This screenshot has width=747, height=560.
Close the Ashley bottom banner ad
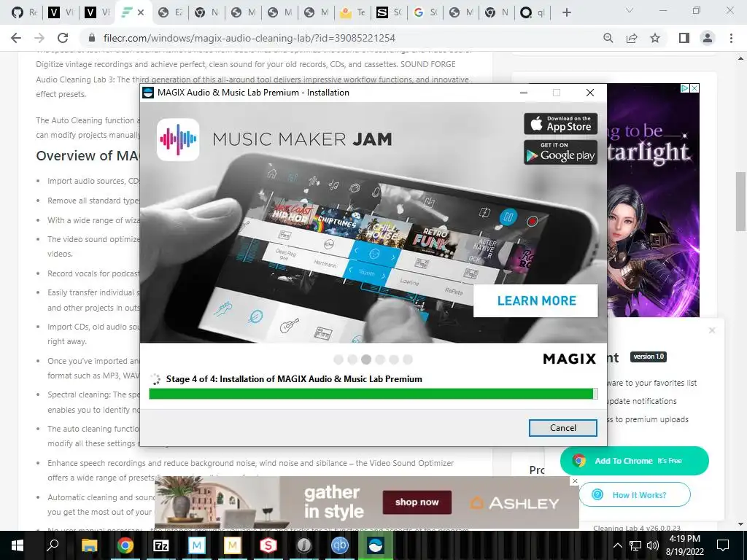click(575, 481)
